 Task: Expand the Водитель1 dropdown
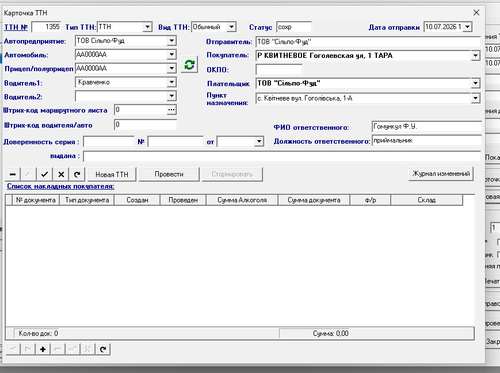pos(171,82)
